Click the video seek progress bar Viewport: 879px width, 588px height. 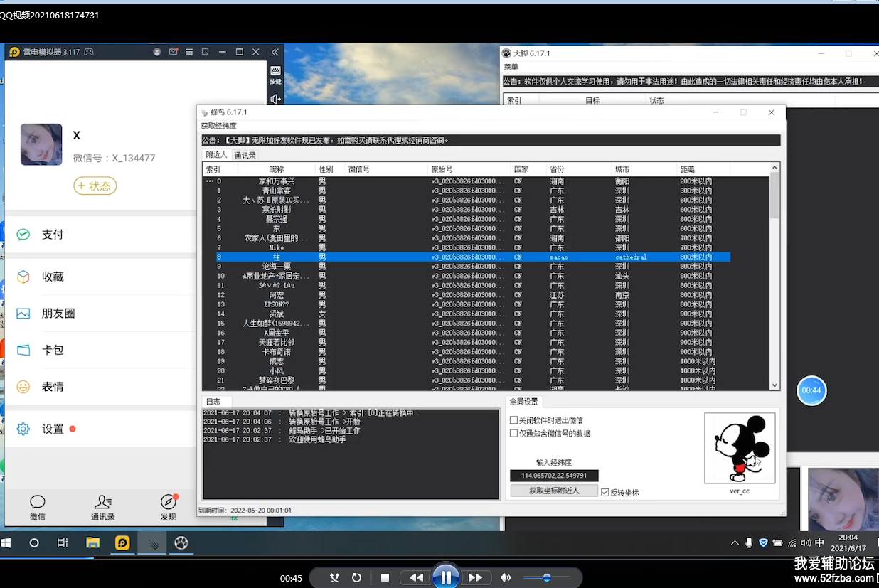pyautogui.click(x=439, y=557)
